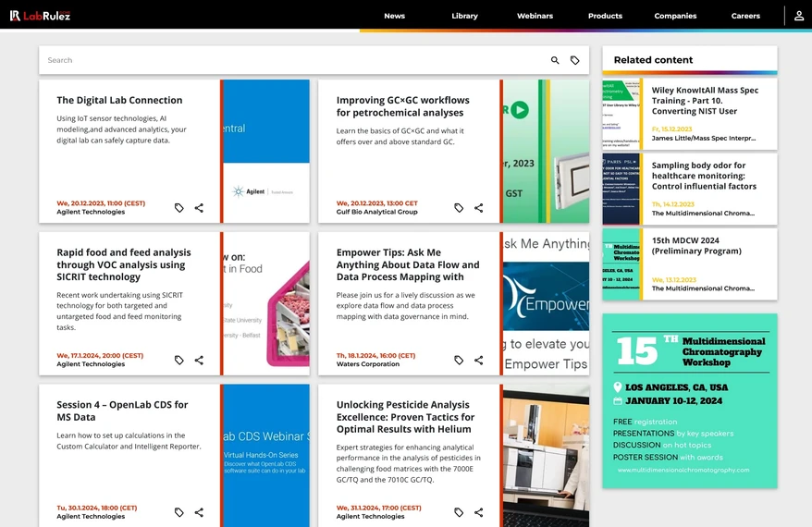
Task: Open the Library menu
Action: (x=464, y=16)
